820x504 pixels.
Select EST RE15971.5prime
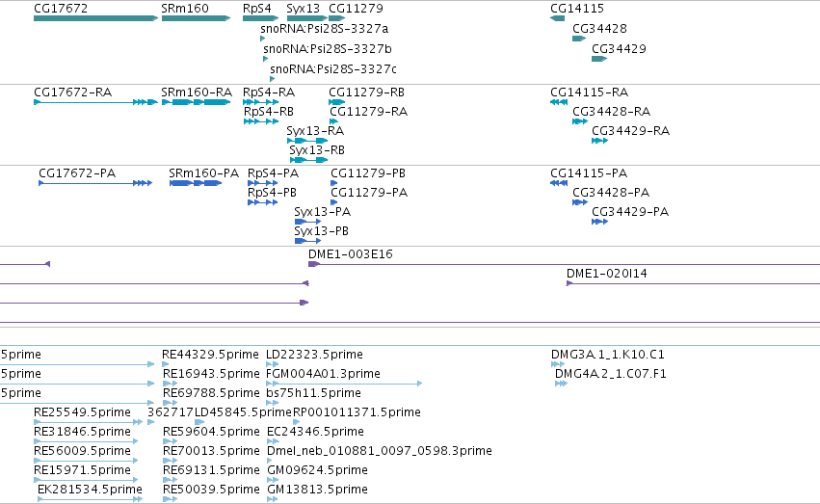tap(82, 471)
